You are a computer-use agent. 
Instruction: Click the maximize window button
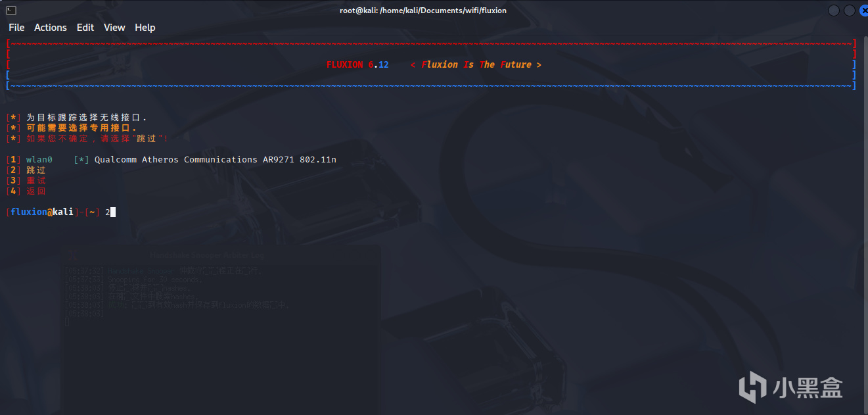(850, 11)
